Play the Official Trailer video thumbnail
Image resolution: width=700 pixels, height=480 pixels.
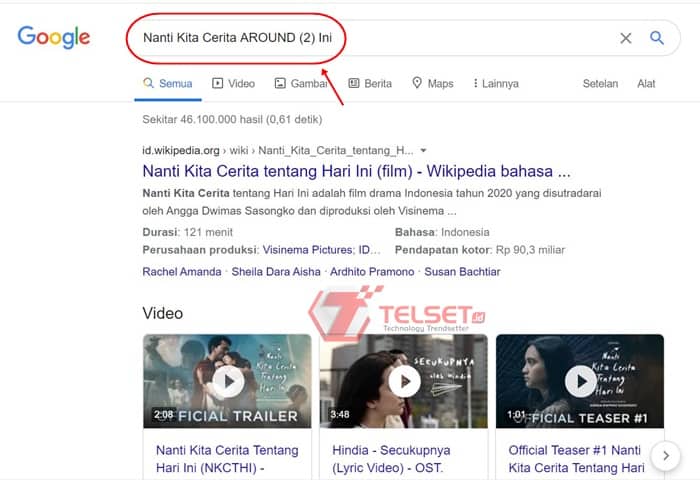click(227, 381)
